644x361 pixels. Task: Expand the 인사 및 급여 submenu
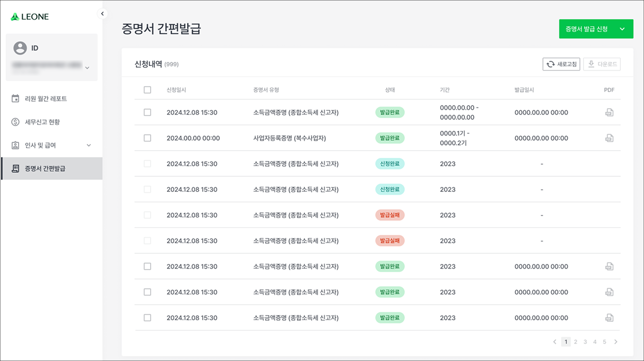pos(88,145)
